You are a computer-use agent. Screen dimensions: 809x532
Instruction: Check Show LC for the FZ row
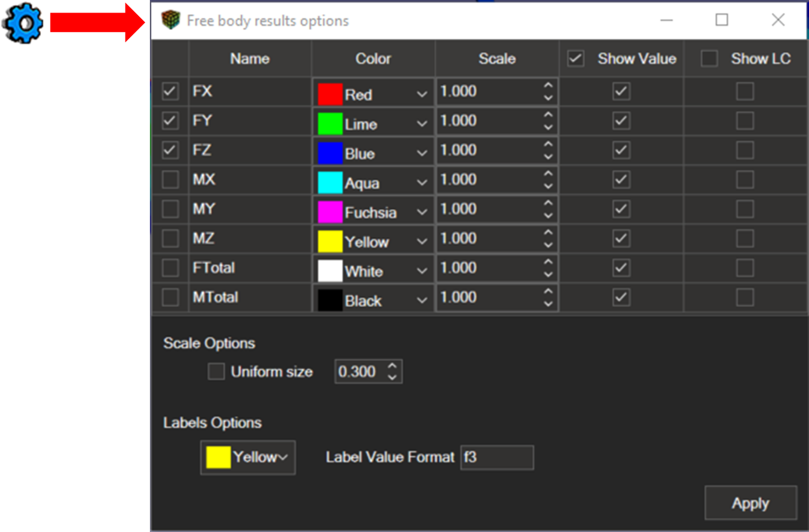tap(745, 150)
